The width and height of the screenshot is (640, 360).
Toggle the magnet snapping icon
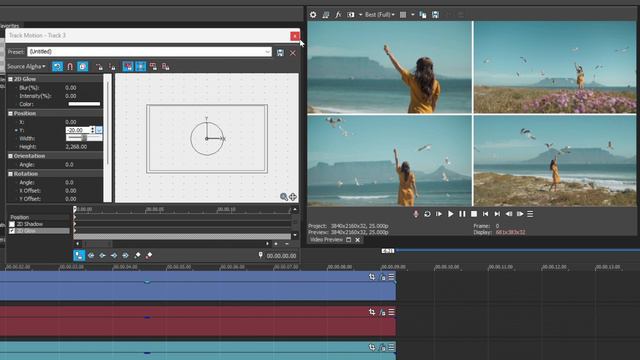pyautogui.click(x=70, y=67)
